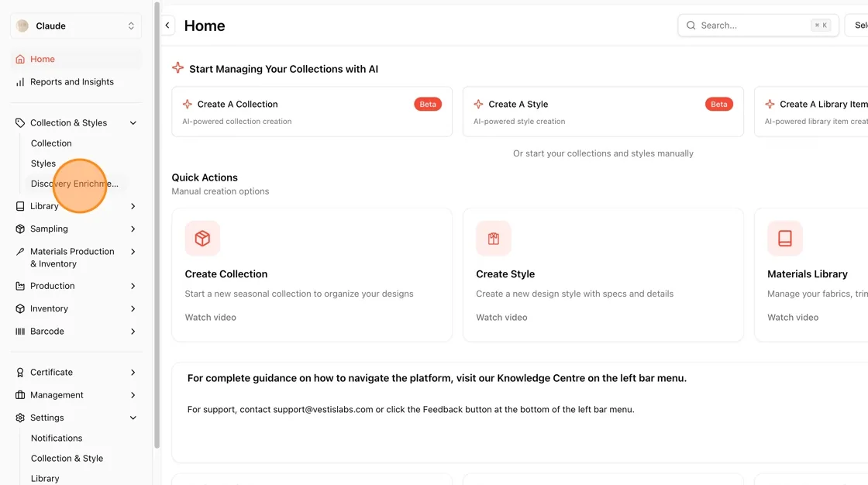Viewport: 868px width, 485px height.
Task: Collapse the sidebar with back arrow
Action: pyautogui.click(x=167, y=26)
